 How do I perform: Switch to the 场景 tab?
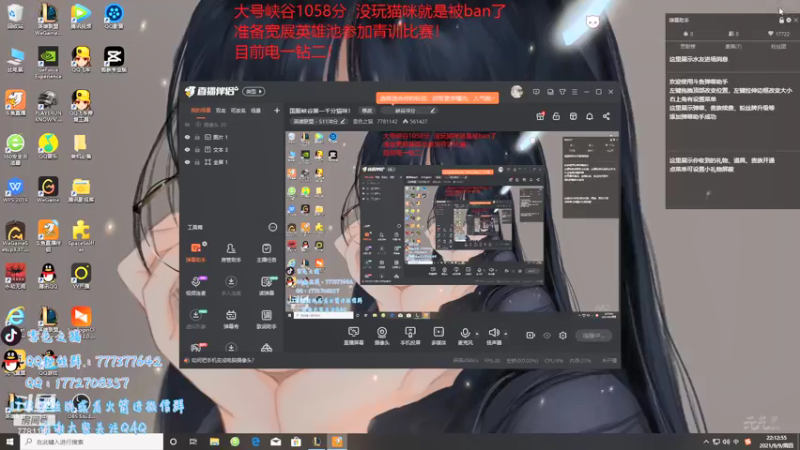(256, 110)
